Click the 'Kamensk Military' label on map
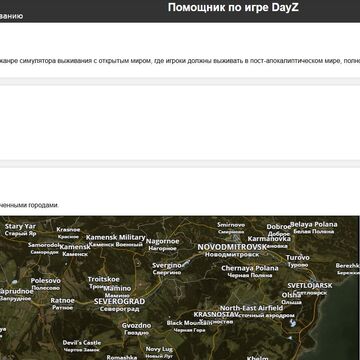360x360 pixels. pyautogui.click(x=116, y=237)
